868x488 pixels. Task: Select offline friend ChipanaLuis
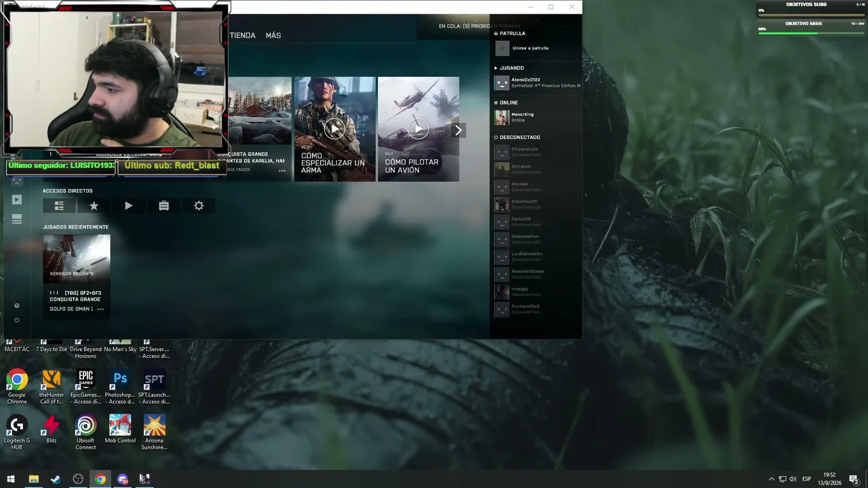(x=536, y=152)
